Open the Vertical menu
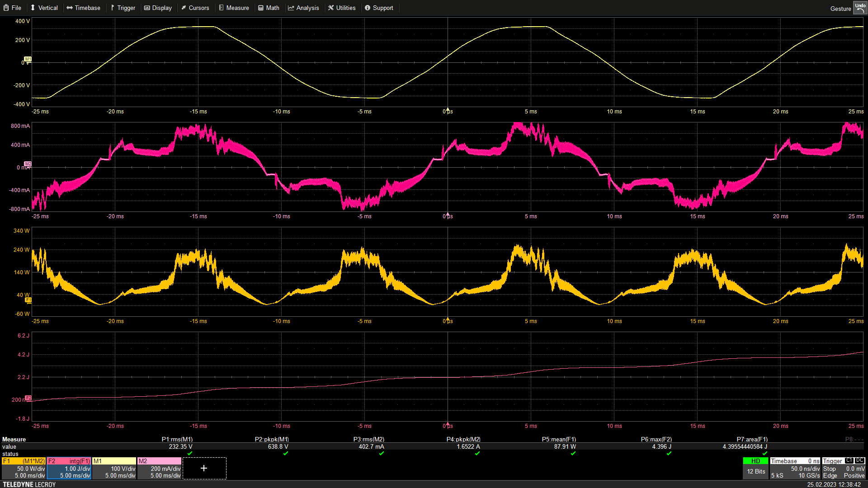The height and width of the screenshot is (488, 868). pos(44,8)
